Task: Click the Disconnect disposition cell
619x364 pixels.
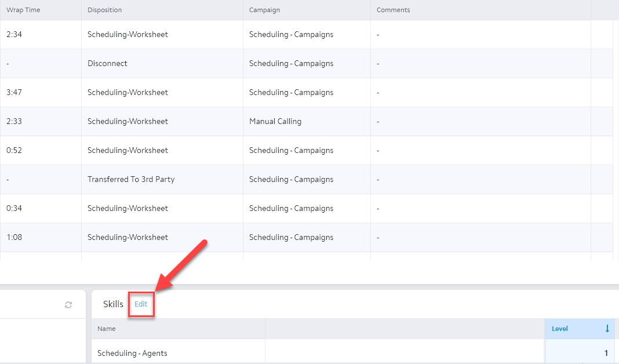Action: tap(107, 63)
